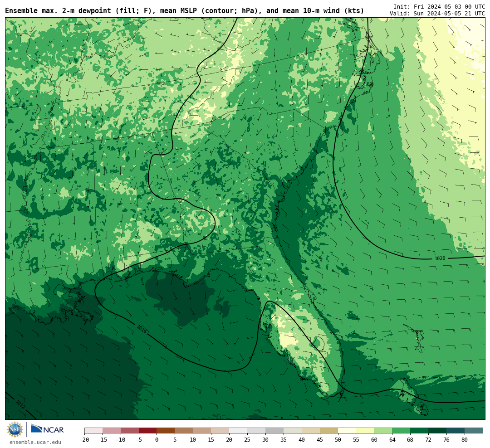Screen dimensions: 490x448
Task: Click the colorbar tick label '50'
Action: 338,440
